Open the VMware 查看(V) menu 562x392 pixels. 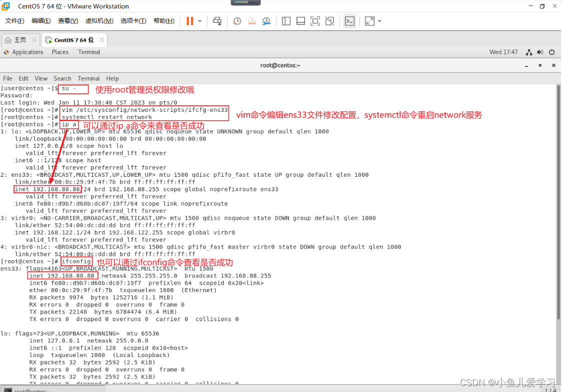point(68,21)
